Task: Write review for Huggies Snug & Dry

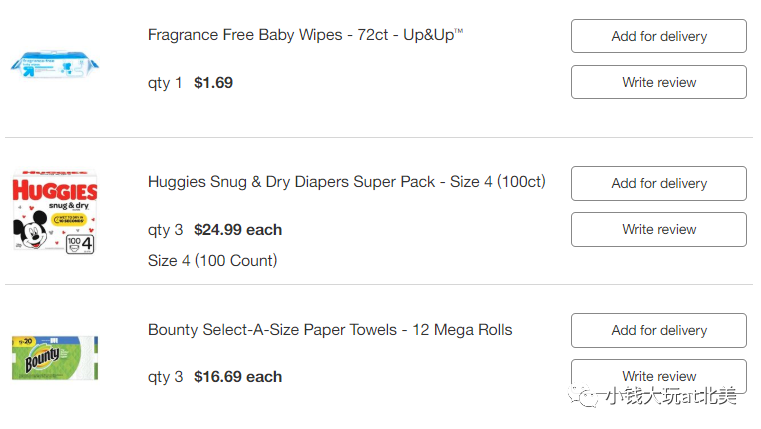Action: [658, 229]
